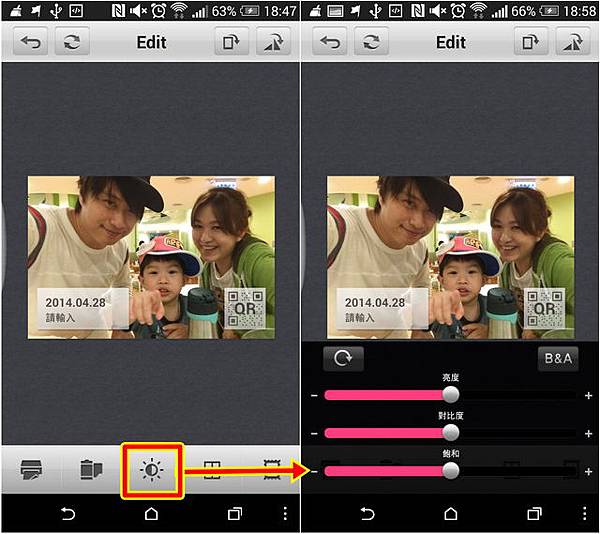Tap Android home button in left screen
This screenshot has height=534, width=600.
pos(152,514)
